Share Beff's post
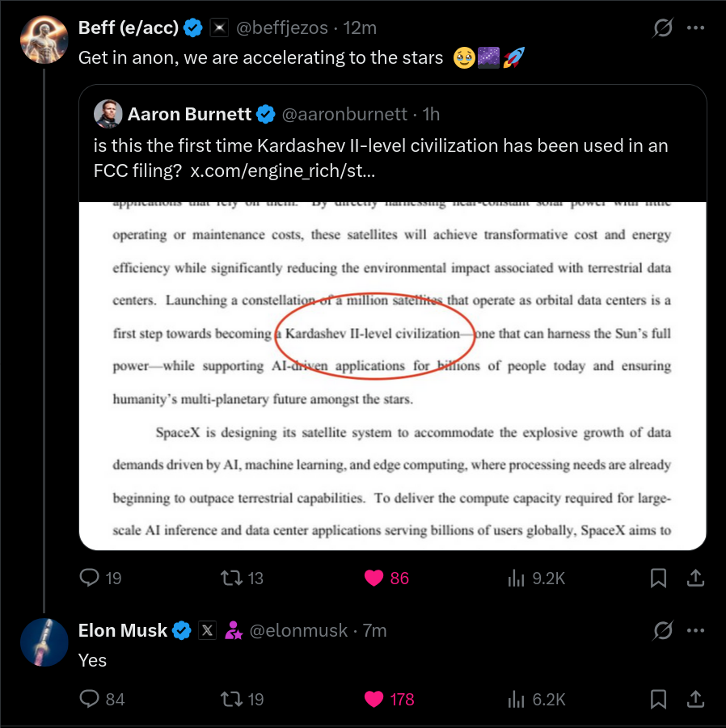This screenshot has height=728, width=726. click(x=694, y=578)
